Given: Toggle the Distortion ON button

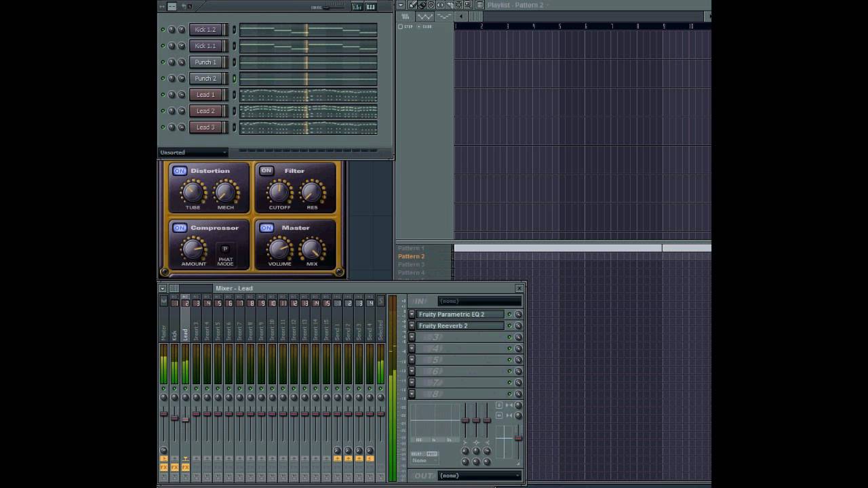Looking at the screenshot, I should pyautogui.click(x=179, y=171).
